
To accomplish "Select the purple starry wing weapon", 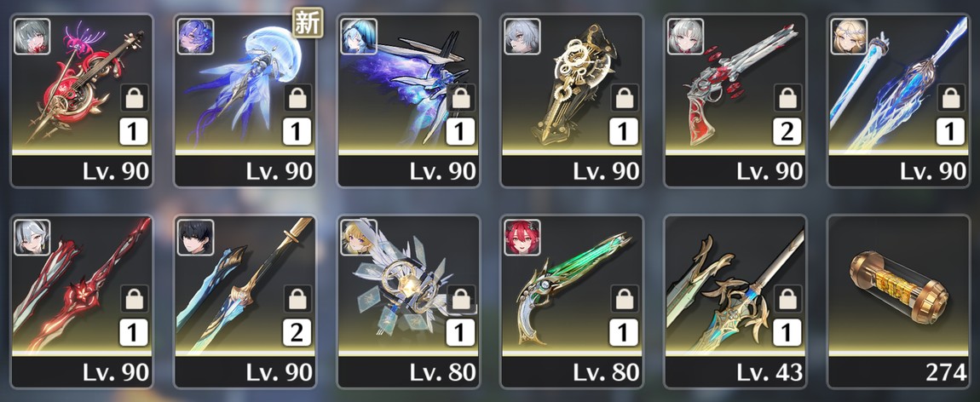I will (409, 100).
